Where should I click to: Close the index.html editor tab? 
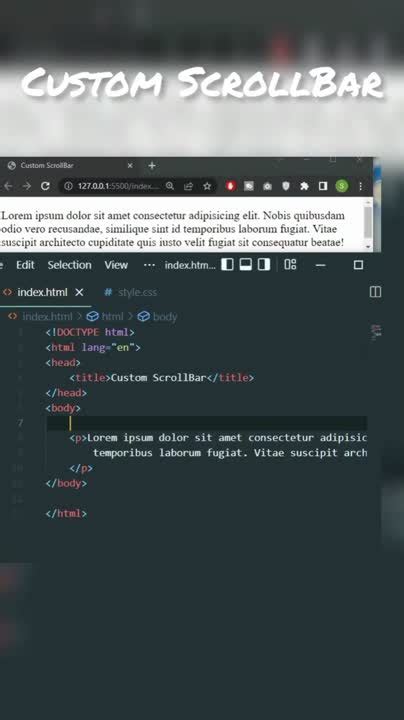pos(79,292)
